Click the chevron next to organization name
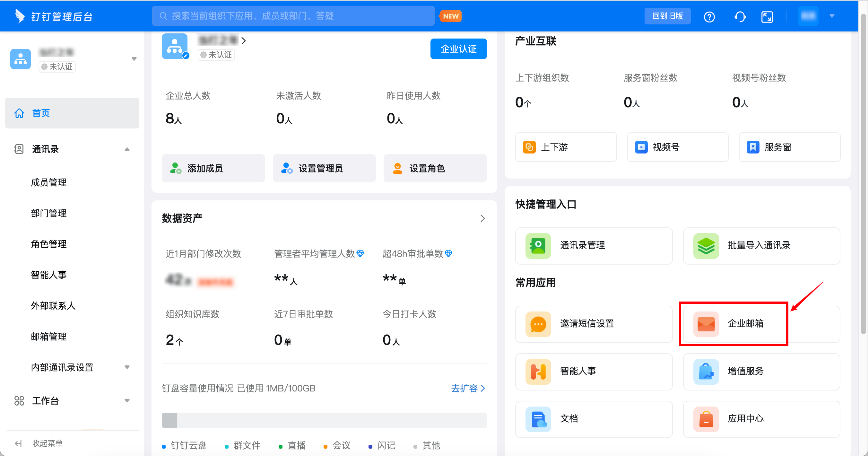Image resolution: width=868 pixels, height=456 pixels. tap(244, 41)
